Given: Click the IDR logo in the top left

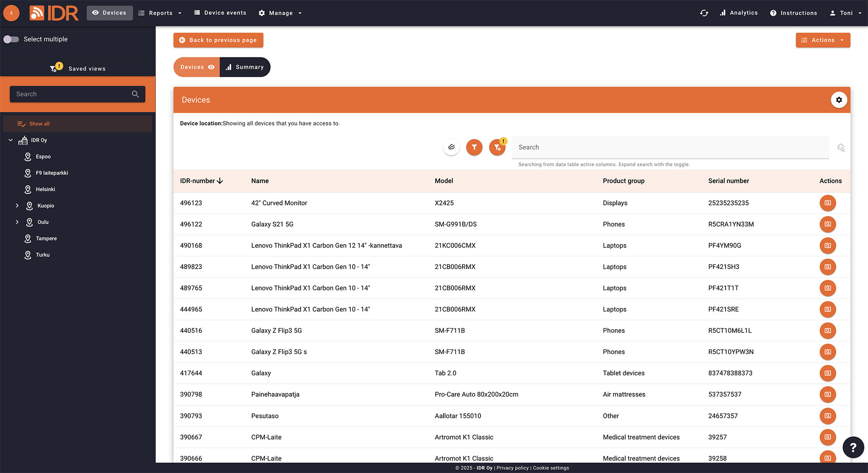Looking at the screenshot, I should pyautogui.click(x=54, y=13).
